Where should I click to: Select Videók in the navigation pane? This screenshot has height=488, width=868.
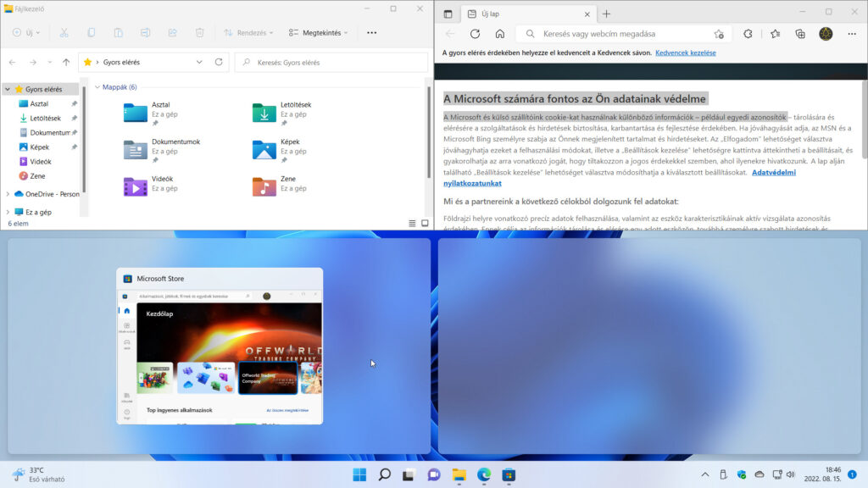click(42, 162)
